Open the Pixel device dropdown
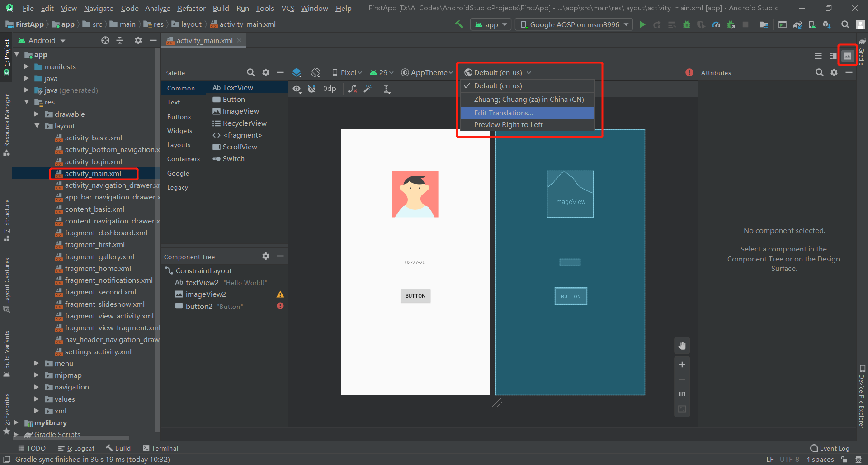The image size is (868, 465). pyautogui.click(x=347, y=72)
